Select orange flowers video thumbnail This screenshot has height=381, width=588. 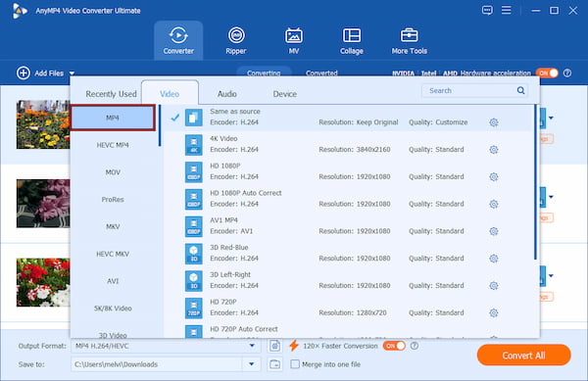[43, 124]
